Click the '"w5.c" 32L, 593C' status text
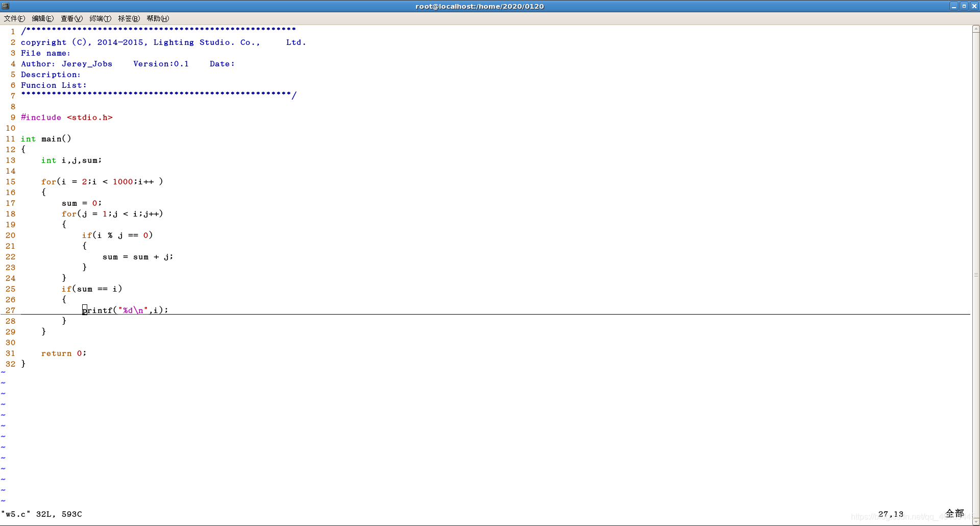Viewport: 980px width, 526px height. coord(41,514)
